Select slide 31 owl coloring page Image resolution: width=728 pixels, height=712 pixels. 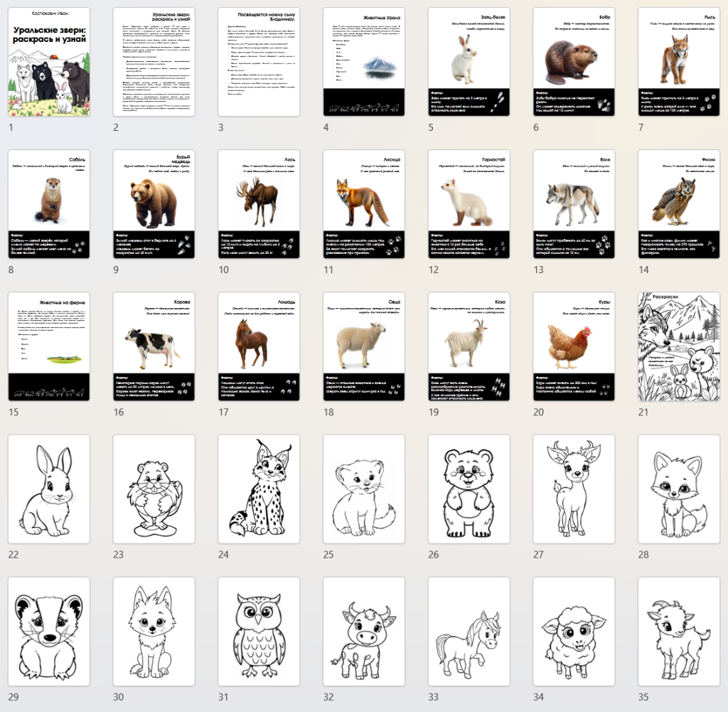point(259,632)
